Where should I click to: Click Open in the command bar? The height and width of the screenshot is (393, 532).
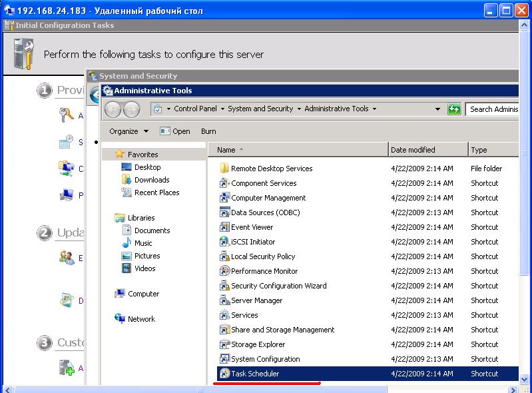point(175,131)
